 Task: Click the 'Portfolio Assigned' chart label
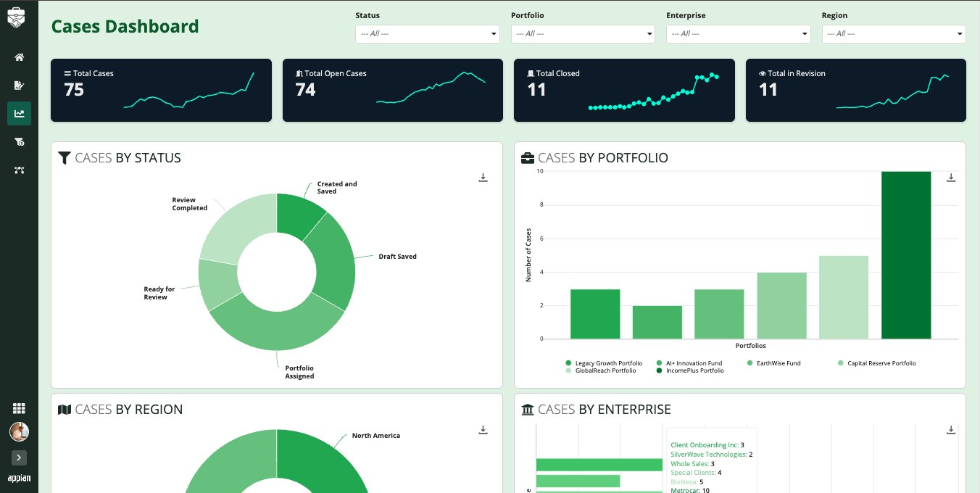299,372
